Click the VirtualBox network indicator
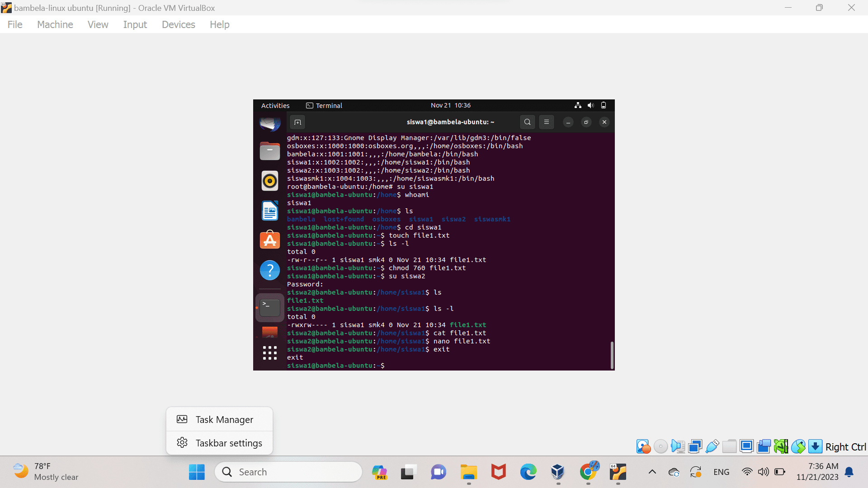868x488 pixels. 695,446
